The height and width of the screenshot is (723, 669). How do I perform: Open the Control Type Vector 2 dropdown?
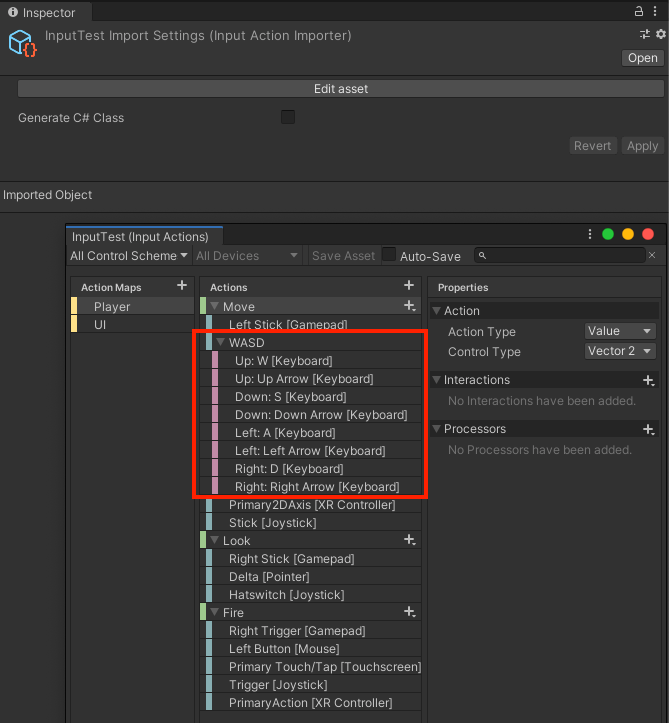[620, 351]
